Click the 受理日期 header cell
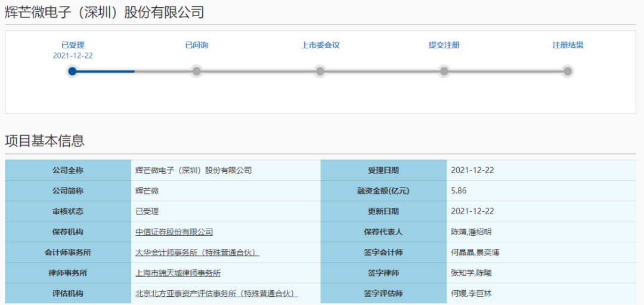This screenshot has height=305, width=644. [383, 171]
